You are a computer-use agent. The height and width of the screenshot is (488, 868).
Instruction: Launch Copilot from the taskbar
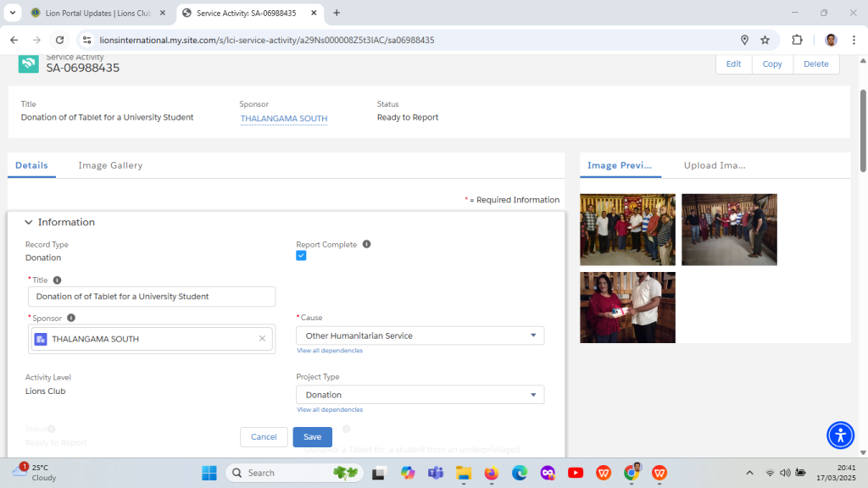coord(408,473)
